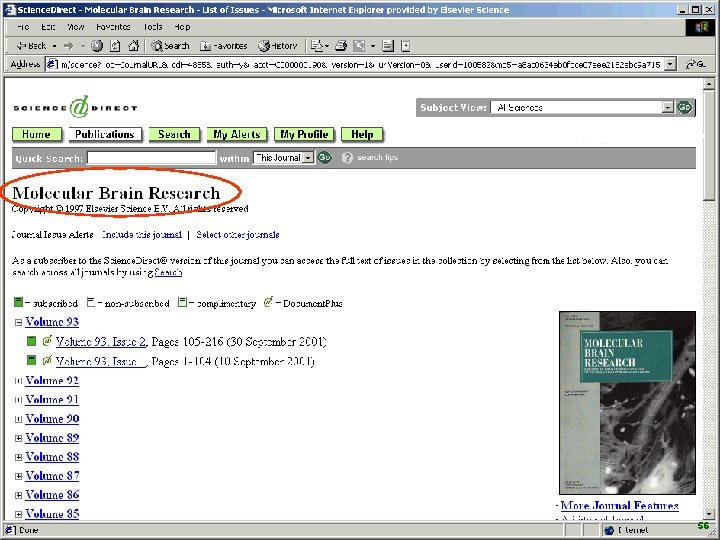Screen dimensions: 720x540
Task: Click the Stop page loading icon
Action: coord(96,46)
